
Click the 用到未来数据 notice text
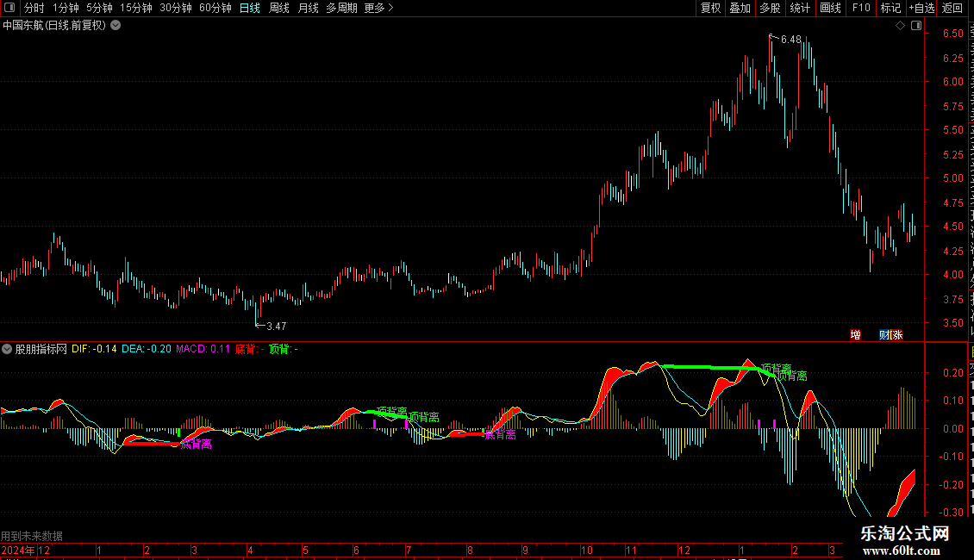(32, 536)
